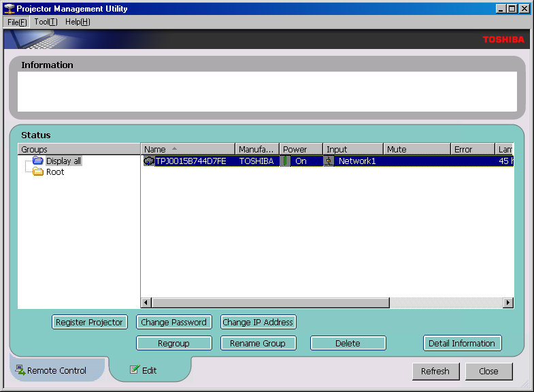Click the power status icon beside On
The height and width of the screenshot is (392, 534).
click(286, 161)
